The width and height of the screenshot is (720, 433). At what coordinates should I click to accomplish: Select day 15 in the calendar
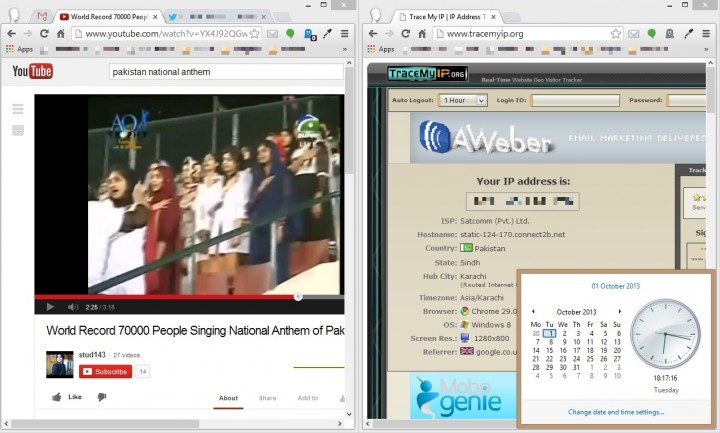pos(550,350)
